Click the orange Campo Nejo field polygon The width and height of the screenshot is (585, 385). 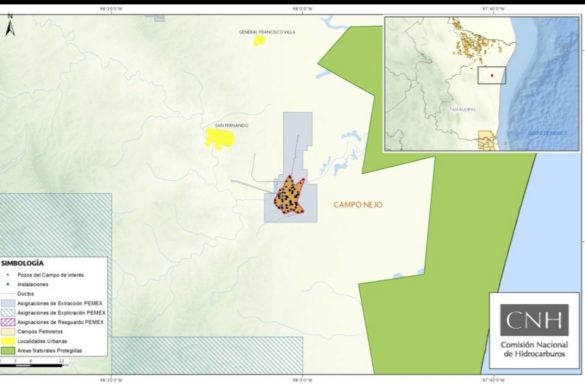coord(290,195)
